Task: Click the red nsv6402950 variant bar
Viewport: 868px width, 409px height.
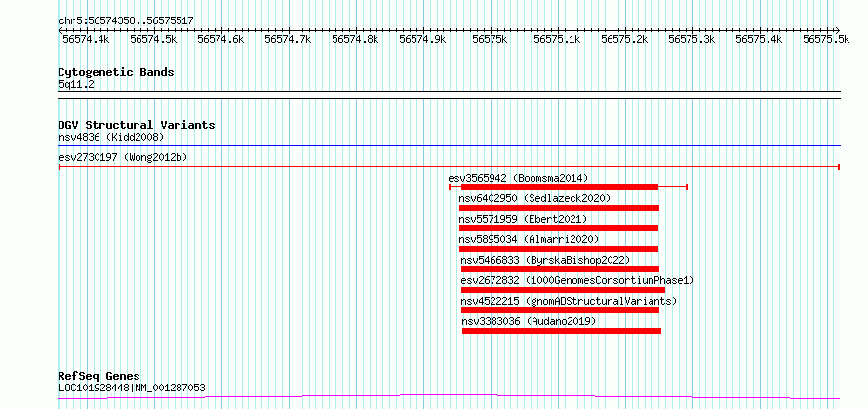Action: [x=559, y=208]
